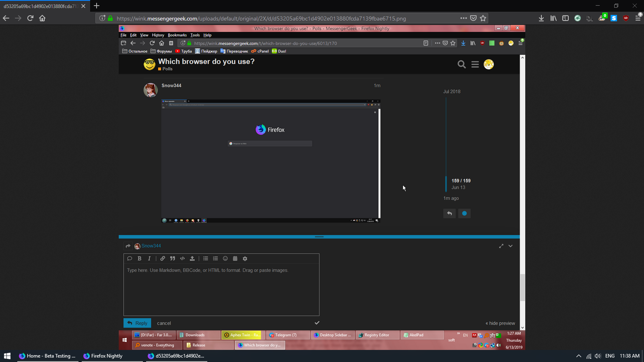Save the PNG page to Pocket
The width and height of the screenshot is (644, 362).
coord(473,18)
